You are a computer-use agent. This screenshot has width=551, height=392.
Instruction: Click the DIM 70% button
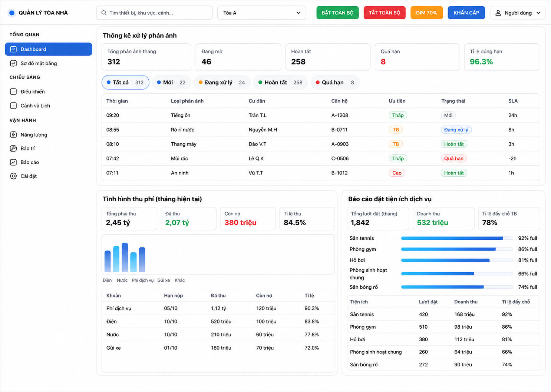pos(426,13)
